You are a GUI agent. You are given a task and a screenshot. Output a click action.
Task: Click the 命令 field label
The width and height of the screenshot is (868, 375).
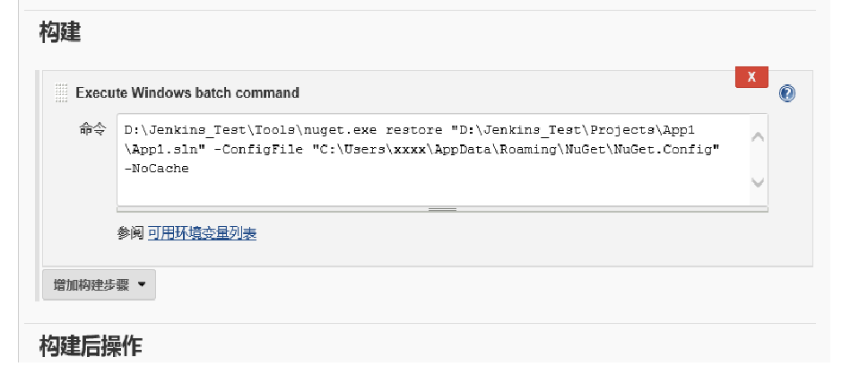92,129
